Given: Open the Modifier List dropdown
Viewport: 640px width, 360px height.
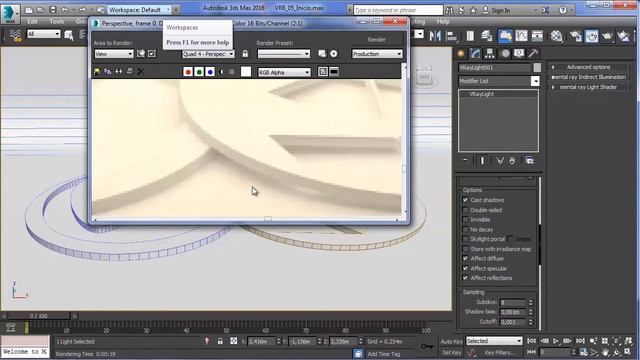Looking at the screenshot, I should [499, 81].
